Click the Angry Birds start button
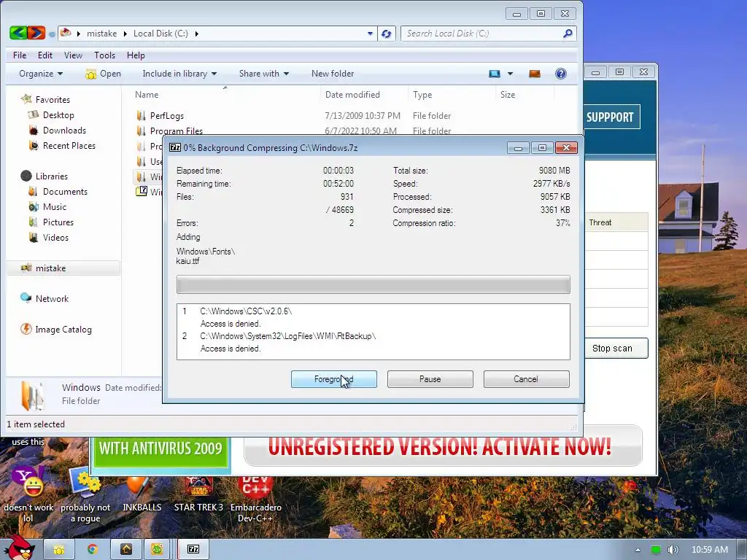The height and width of the screenshot is (560, 747). [19, 548]
